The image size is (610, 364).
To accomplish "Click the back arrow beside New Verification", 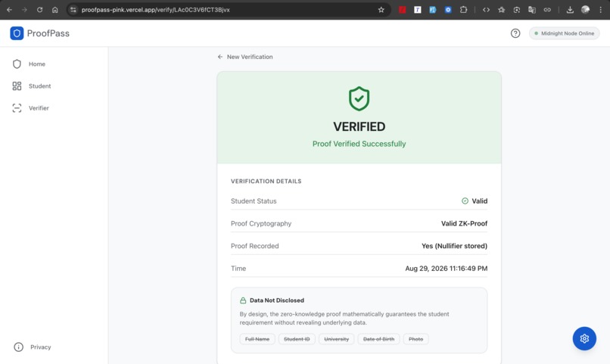I will coord(220,57).
